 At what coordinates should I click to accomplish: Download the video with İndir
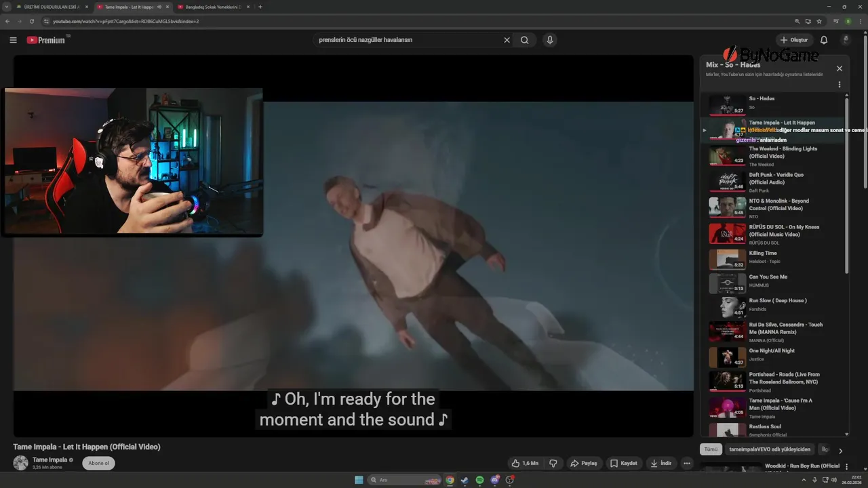(660, 463)
